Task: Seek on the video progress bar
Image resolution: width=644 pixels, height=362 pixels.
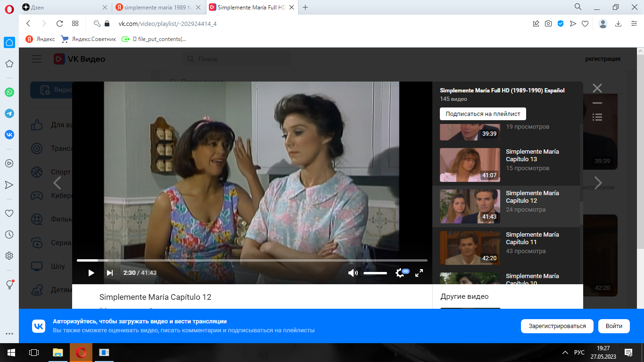Action: tap(252, 260)
